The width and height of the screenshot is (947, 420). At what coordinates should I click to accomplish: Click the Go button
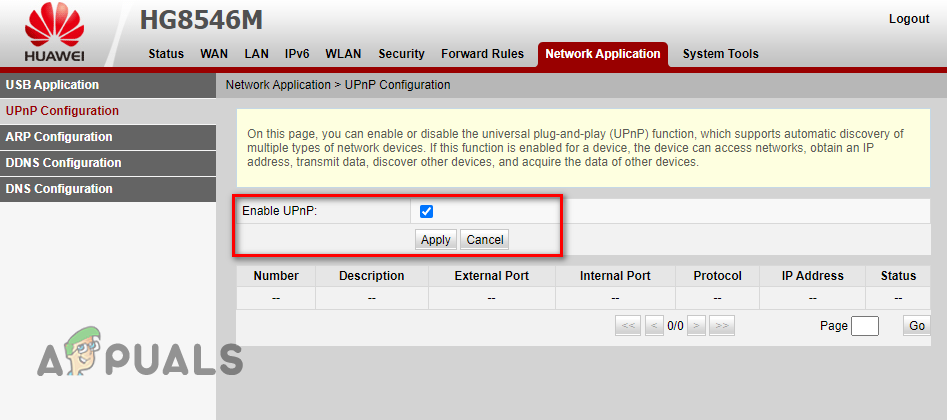tap(917, 326)
